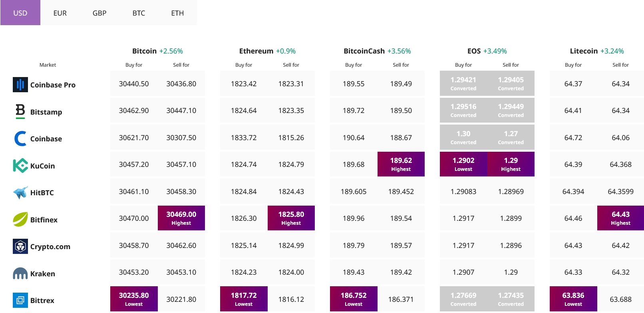Click Bittrex Bitcoin lowest buy price 30235.80
644x313 pixels.
(x=134, y=299)
